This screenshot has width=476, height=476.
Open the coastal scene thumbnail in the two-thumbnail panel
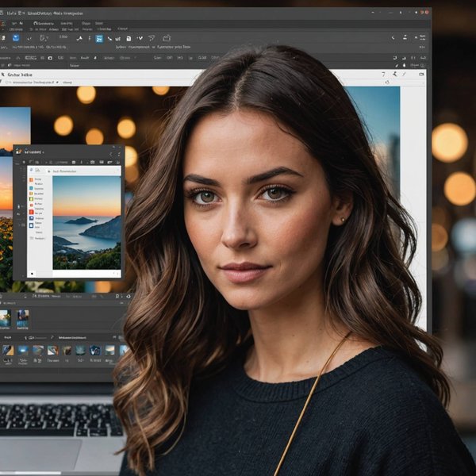click(6, 318)
